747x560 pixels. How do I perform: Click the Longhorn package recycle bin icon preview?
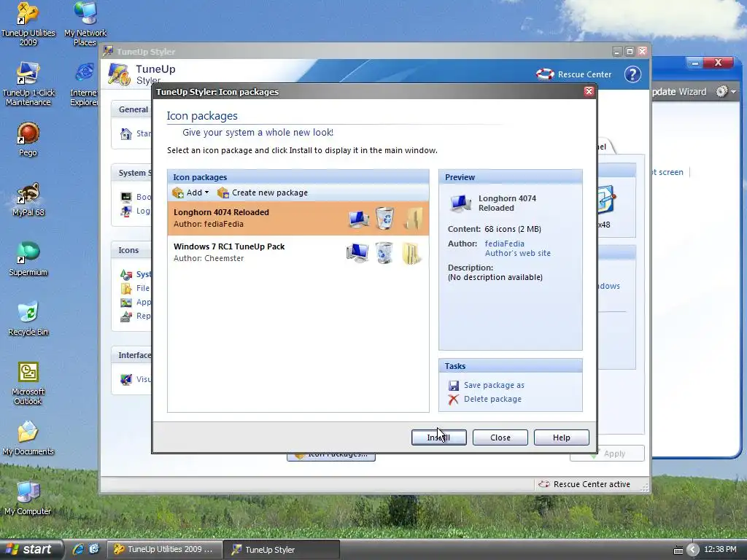click(x=384, y=218)
